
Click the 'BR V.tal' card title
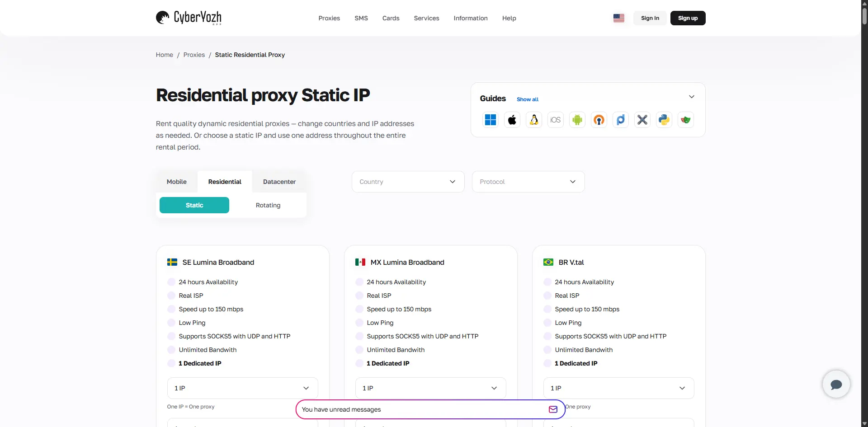(x=571, y=262)
